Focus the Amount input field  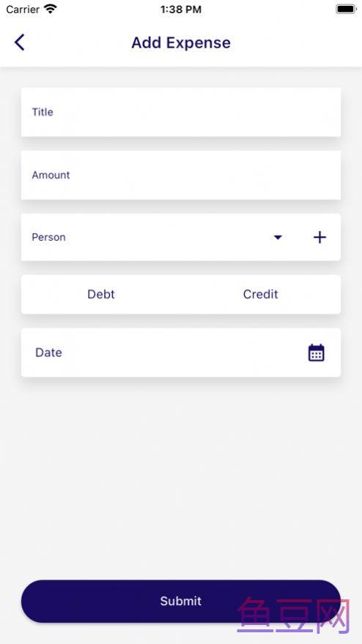click(x=181, y=175)
